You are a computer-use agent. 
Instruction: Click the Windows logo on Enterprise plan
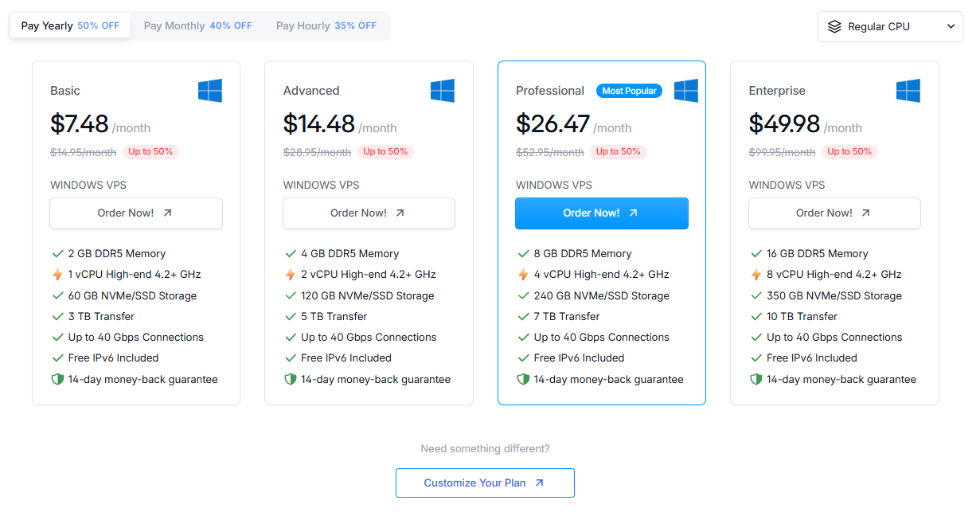tap(908, 91)
